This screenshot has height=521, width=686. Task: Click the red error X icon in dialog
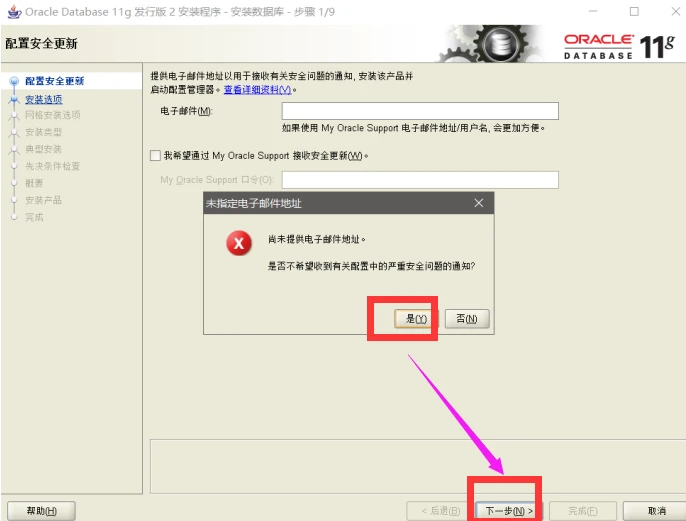pos(239,243)
